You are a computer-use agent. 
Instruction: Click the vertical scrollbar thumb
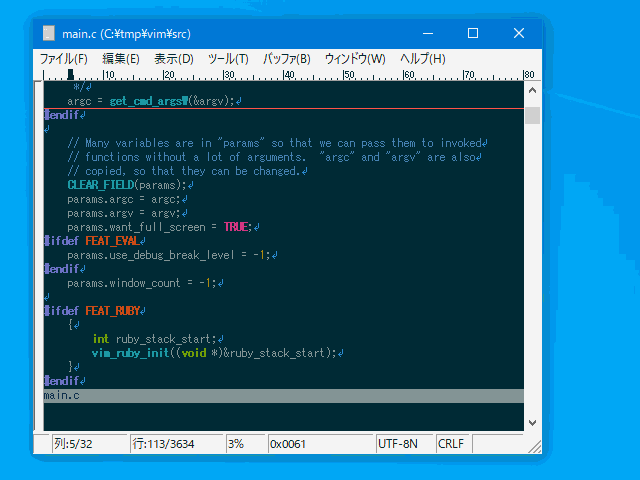tap(532, 115)
